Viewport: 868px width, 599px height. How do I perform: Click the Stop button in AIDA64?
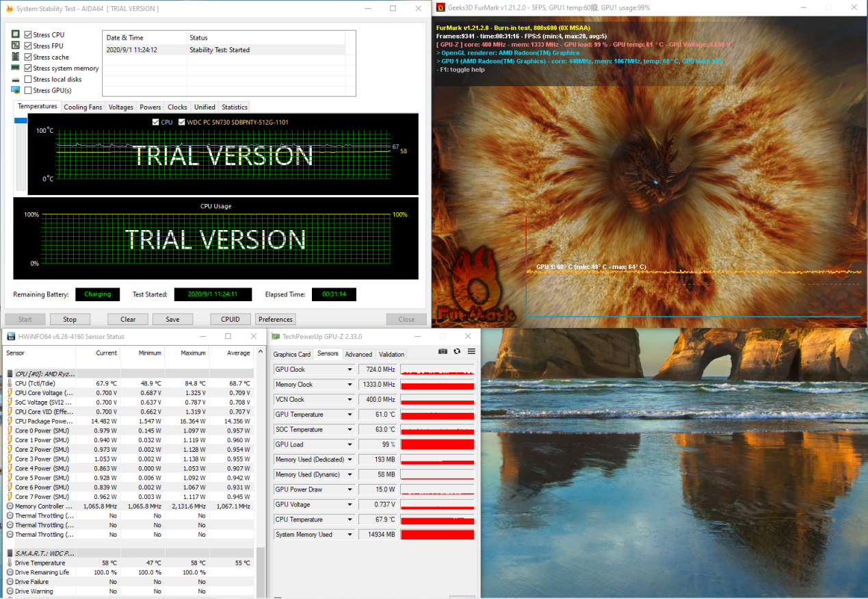pyautogui.click(x=70, y=319)
